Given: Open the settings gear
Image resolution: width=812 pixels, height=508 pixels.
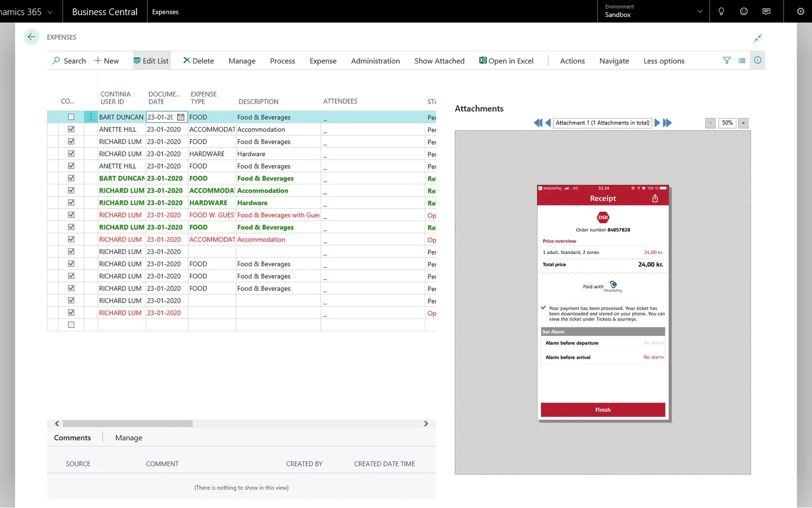Looking at the screenshot, I should click(x=800, y=11).
